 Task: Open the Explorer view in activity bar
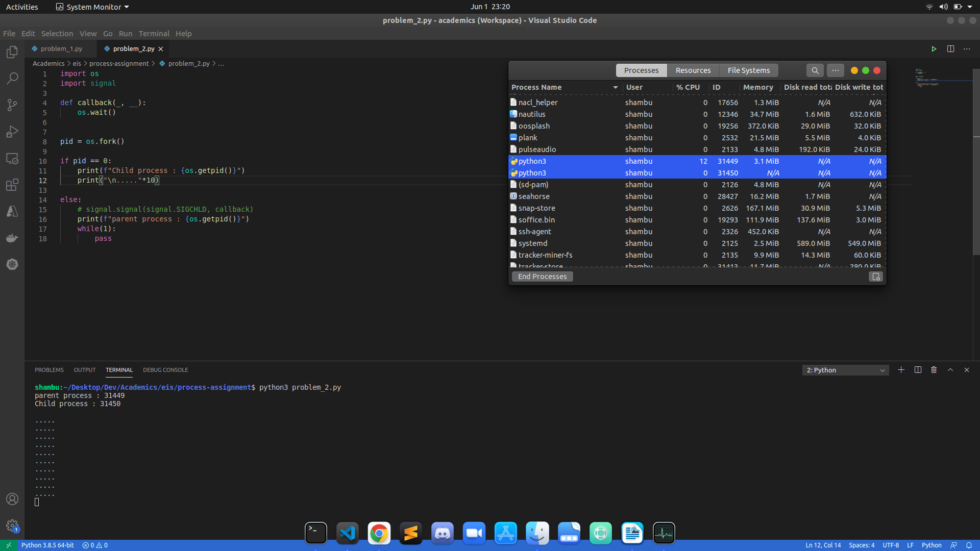[x=12, y=52]
